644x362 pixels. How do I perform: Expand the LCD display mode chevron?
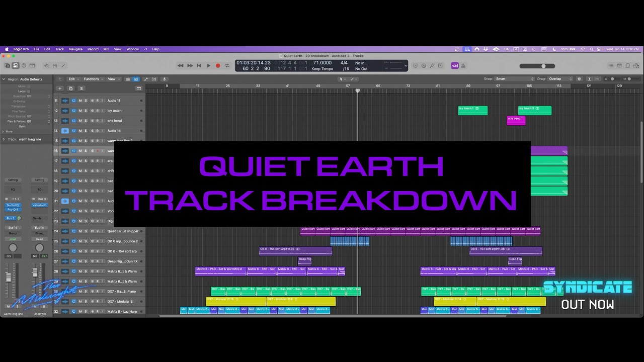[x=406, y=65]
